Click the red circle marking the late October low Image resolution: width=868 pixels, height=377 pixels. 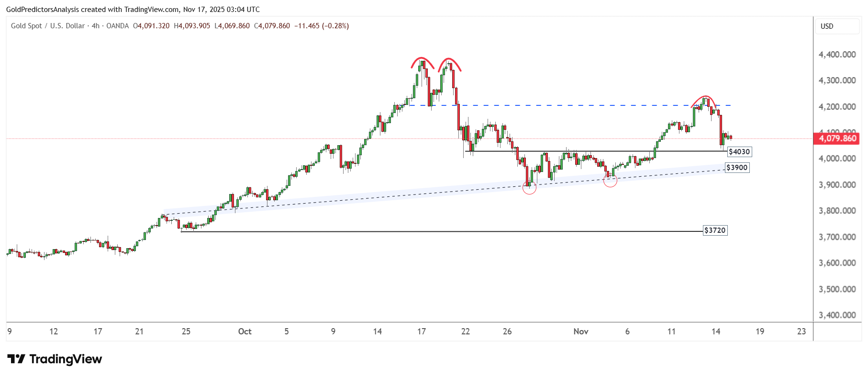529,187
